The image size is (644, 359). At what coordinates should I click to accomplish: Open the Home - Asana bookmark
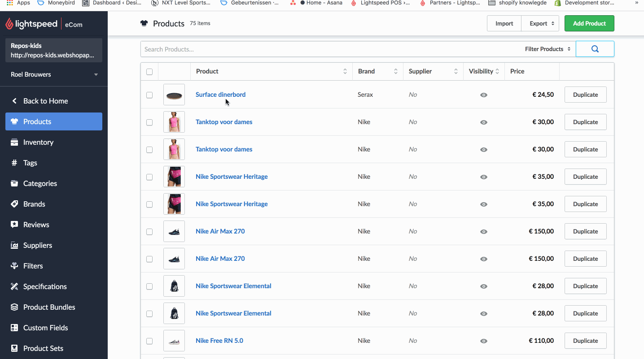click(316, 3)
